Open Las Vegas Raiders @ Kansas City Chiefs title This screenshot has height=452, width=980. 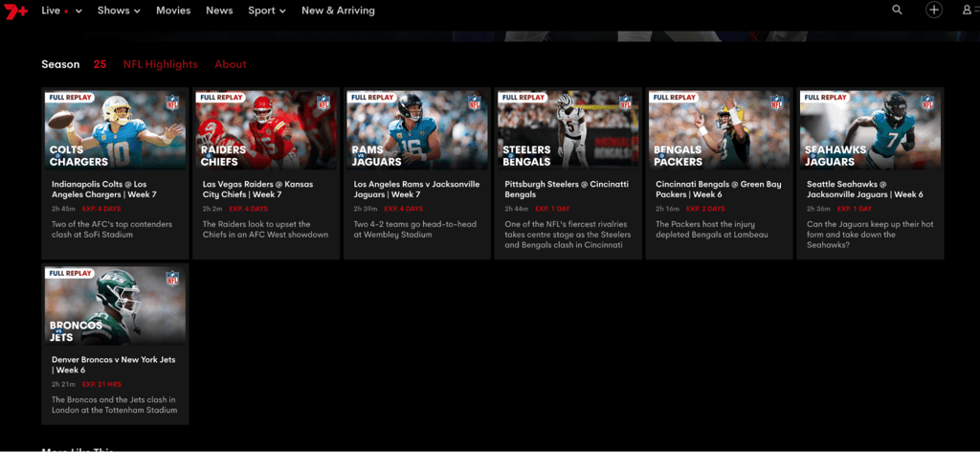(x=258, y=190)
